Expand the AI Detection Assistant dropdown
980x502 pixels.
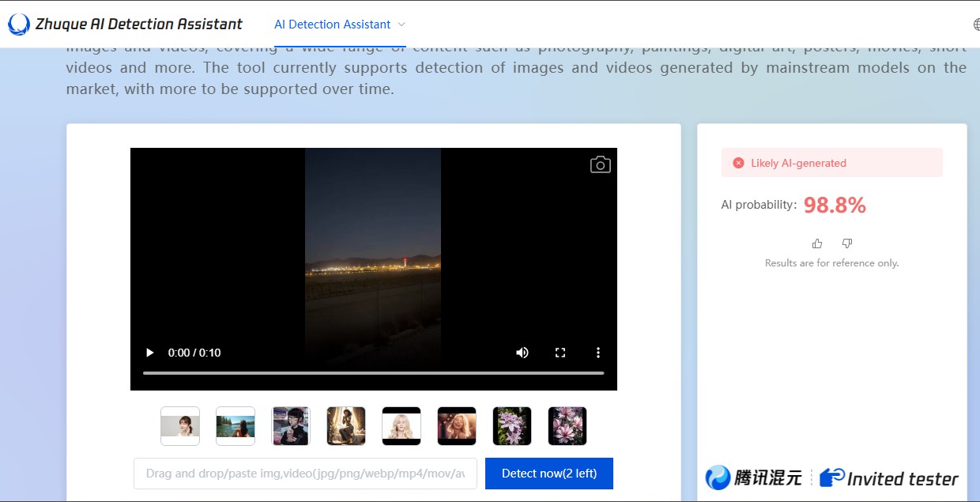[401, 25]
